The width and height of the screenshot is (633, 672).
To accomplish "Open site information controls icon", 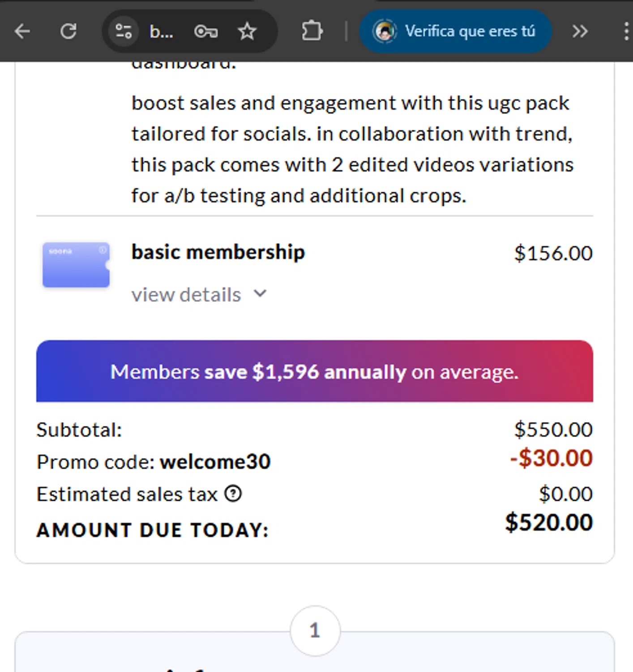I will (x=123, y=31).
